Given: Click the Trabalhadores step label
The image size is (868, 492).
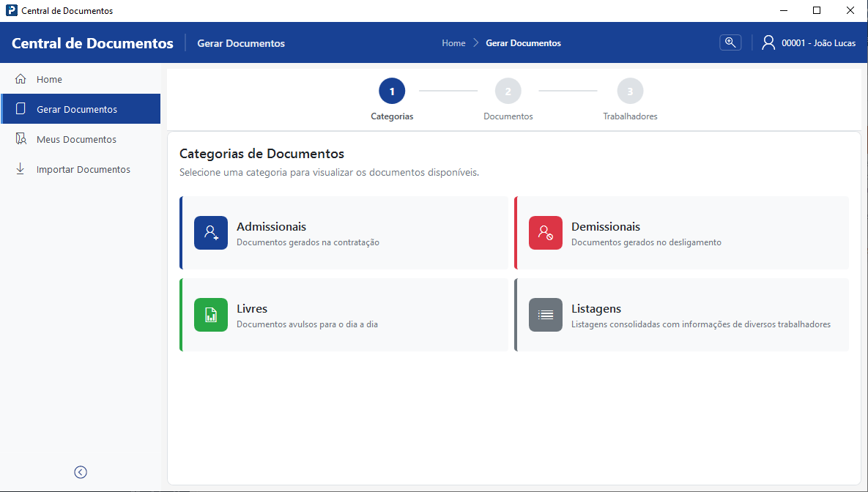Looking at the screenshot, I should point(630,116).
